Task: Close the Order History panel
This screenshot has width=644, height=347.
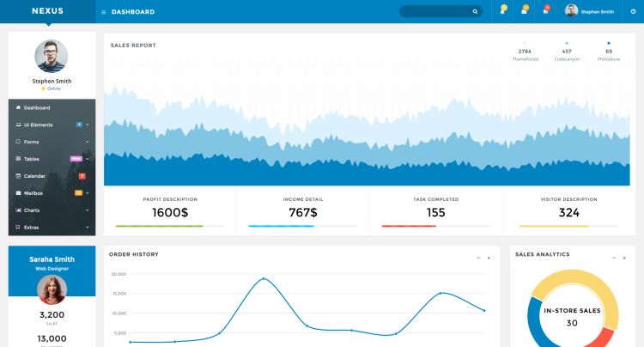Action: 489,258
